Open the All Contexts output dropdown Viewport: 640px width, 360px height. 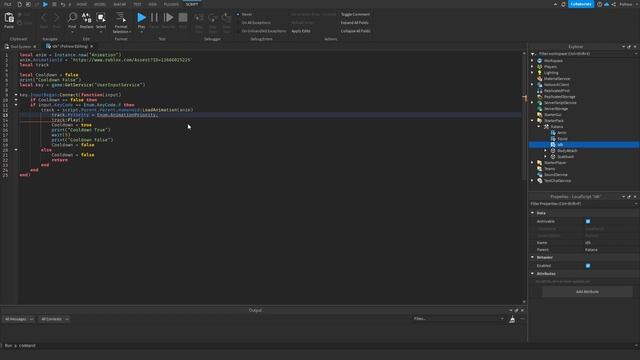tap(54, 319)
